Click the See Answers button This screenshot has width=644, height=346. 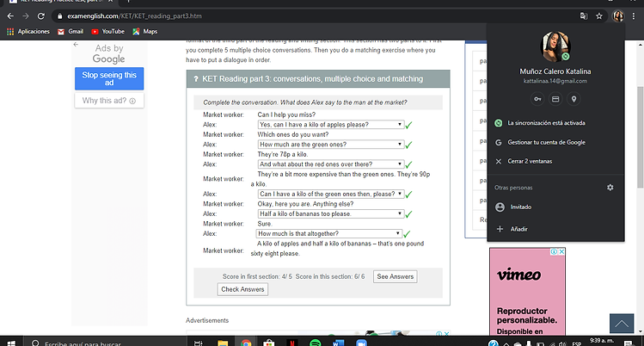pos(396,276)
